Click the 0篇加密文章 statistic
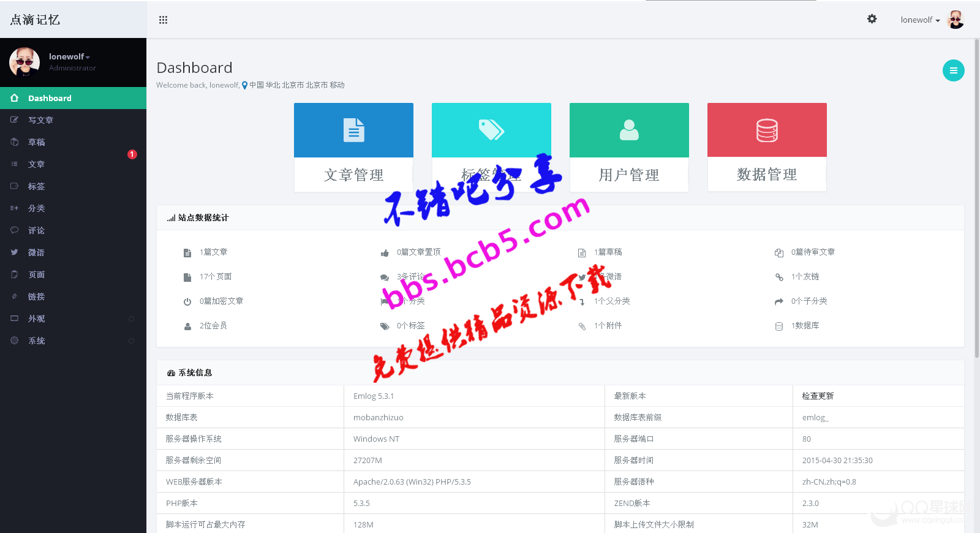 pyautogui.click(x=221, y=301)
